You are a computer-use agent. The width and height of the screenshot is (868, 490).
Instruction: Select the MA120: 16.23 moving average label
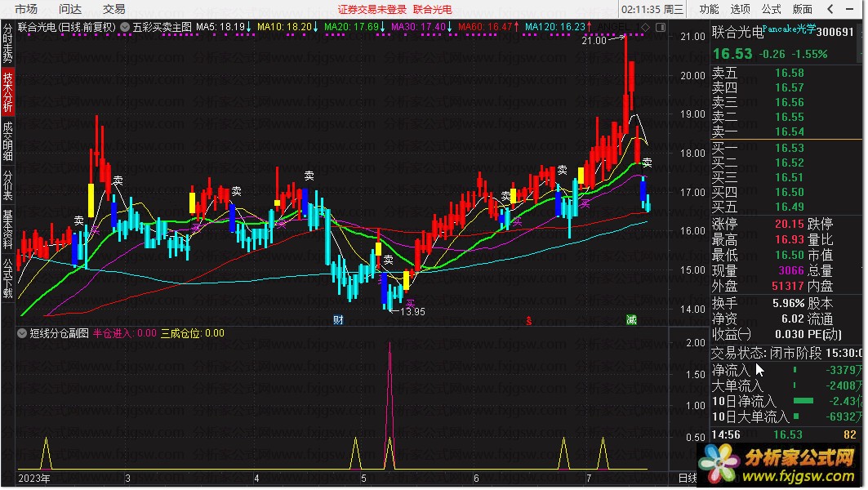[x=559, y=27]
